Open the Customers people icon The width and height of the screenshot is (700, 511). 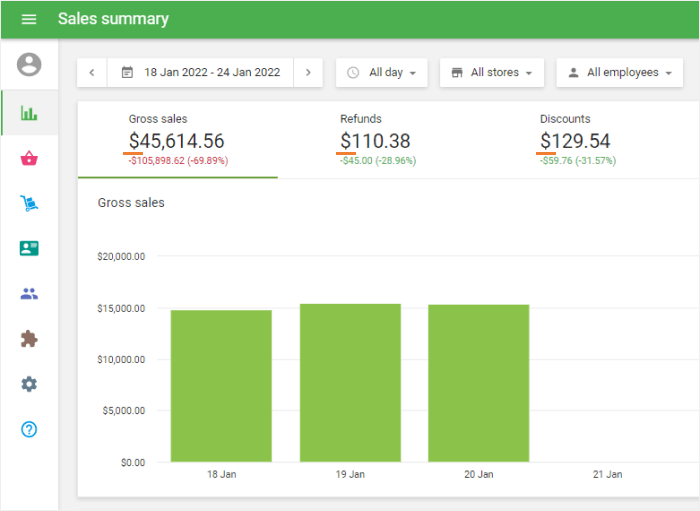pyautogui.click(x=29, y=294)
